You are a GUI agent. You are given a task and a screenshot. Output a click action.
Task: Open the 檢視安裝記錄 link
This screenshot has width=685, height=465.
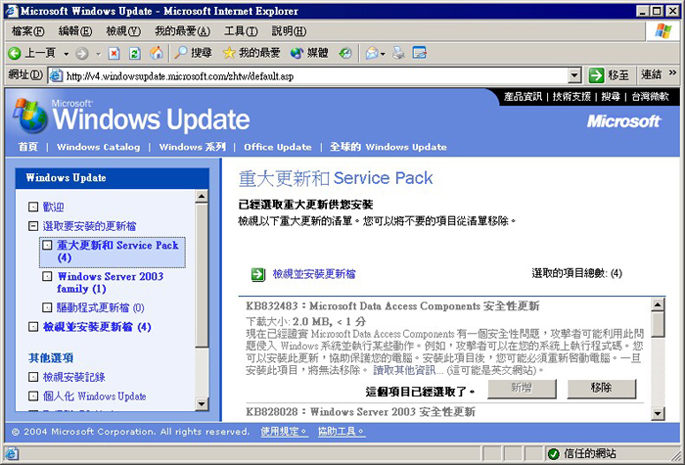[x=74, y=377]
